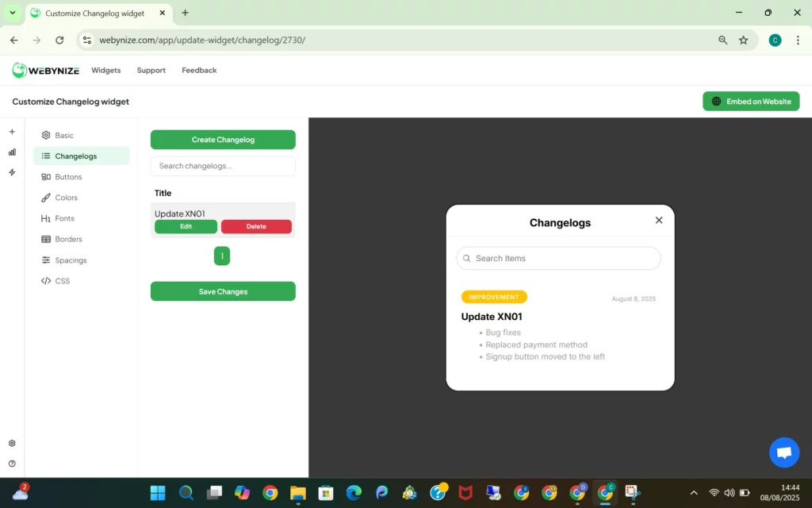Open Microsoft Edge from taskbar
The image size is (812, 508).
(354, 492)
